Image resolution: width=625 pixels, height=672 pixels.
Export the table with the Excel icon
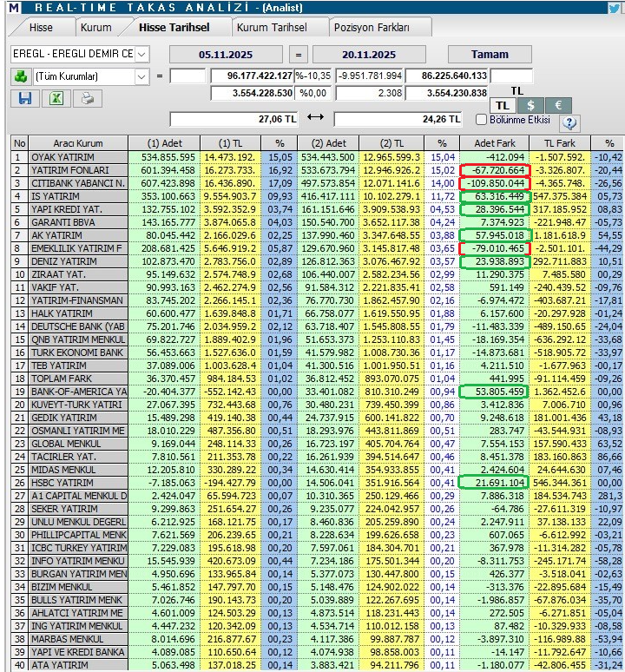click(x=56, y=98)
